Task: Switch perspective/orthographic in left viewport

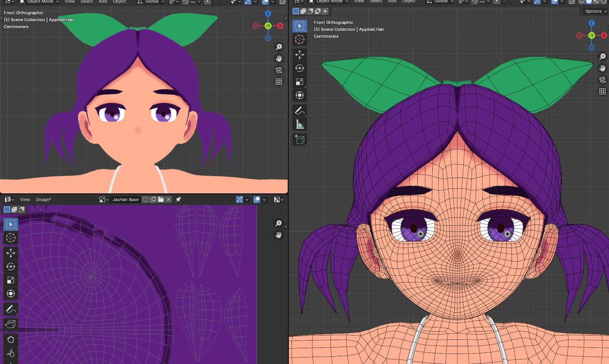Action: point(279,82)
